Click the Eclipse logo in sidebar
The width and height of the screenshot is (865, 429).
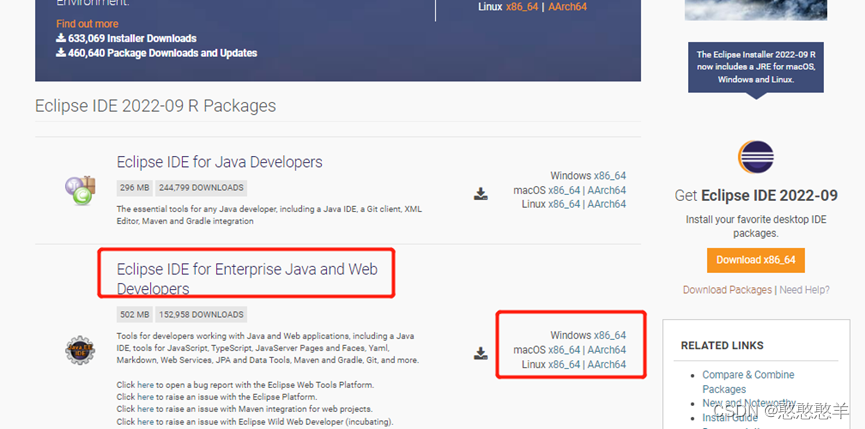(756, 157)
